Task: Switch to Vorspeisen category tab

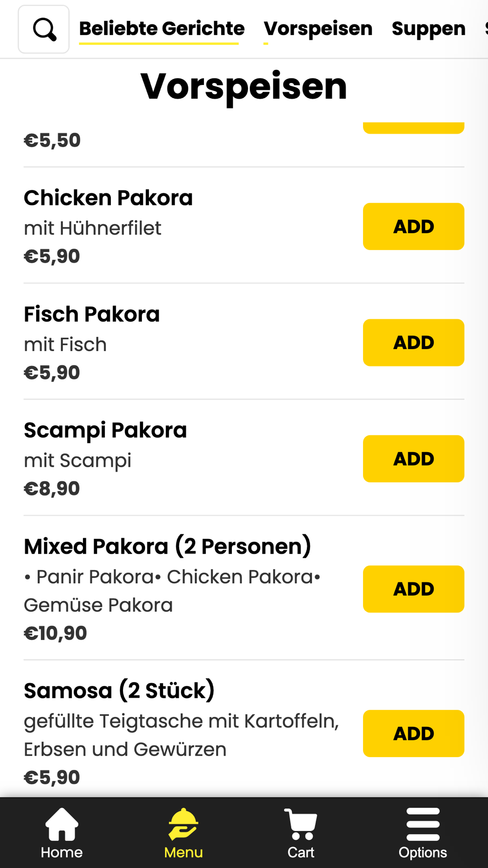Action: pos(318,28)
